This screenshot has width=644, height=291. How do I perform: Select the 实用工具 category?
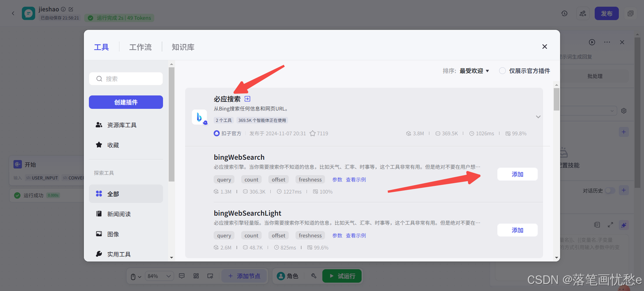click(126, 254)
